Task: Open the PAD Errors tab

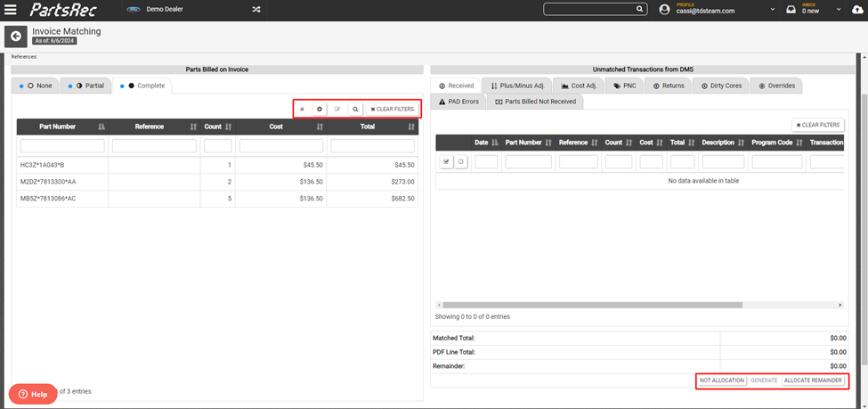Action: [x=458, y=102]
